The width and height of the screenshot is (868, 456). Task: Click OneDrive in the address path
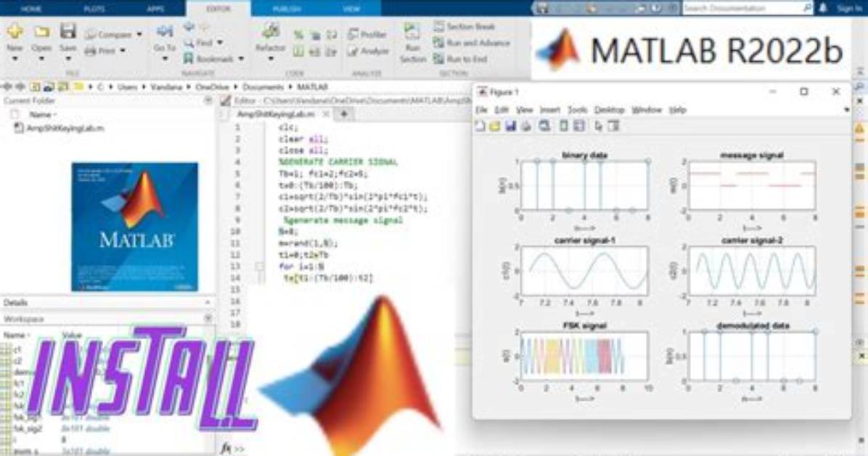[212, 87]
